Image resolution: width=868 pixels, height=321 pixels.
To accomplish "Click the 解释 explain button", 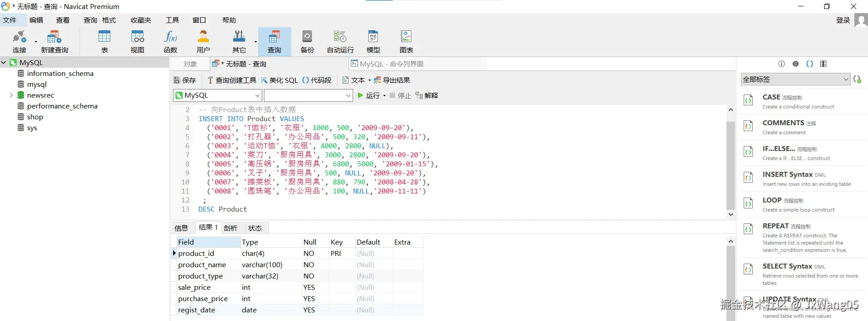I will 427,95.
